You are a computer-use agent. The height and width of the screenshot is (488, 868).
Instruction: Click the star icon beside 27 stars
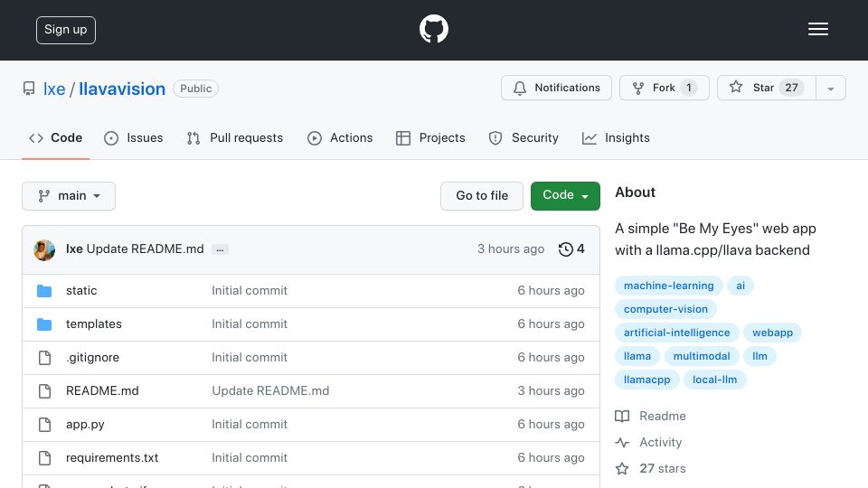point(622,469)
